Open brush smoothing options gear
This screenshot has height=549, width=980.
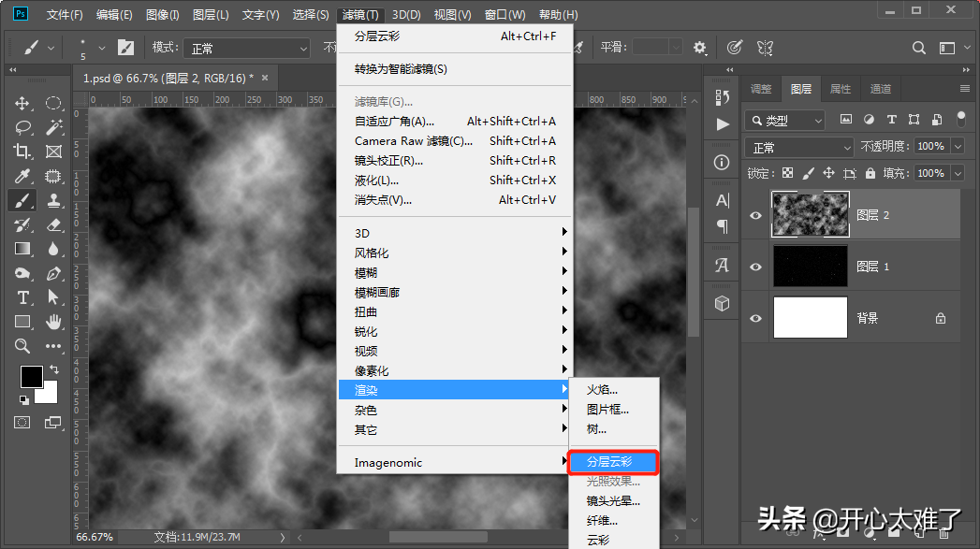[700, 48]
